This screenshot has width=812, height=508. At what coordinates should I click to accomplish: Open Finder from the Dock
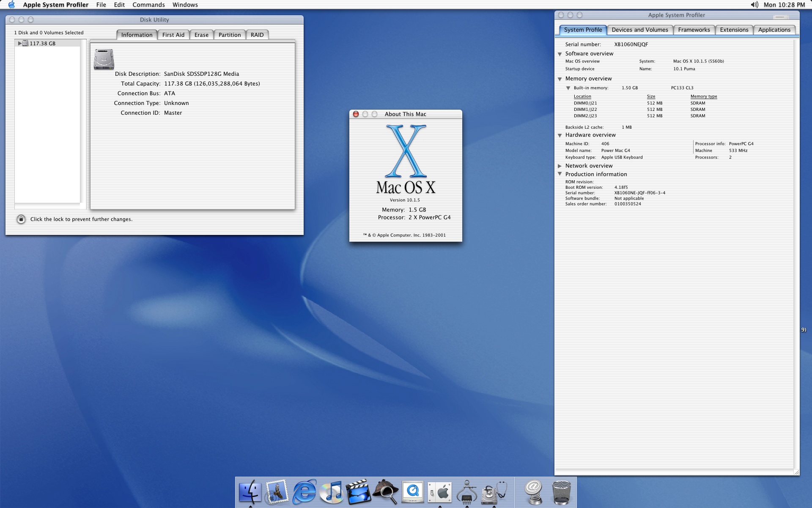point(250,492)
